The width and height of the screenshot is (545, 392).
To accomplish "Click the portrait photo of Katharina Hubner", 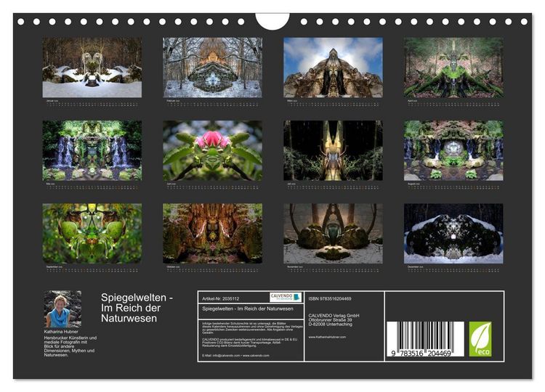I will pyautogui.click(x=62, y=309).
